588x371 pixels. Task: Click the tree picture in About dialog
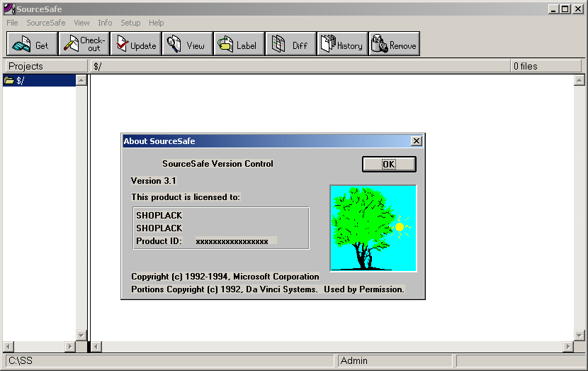pyautogui.click(x=373, y=228)
